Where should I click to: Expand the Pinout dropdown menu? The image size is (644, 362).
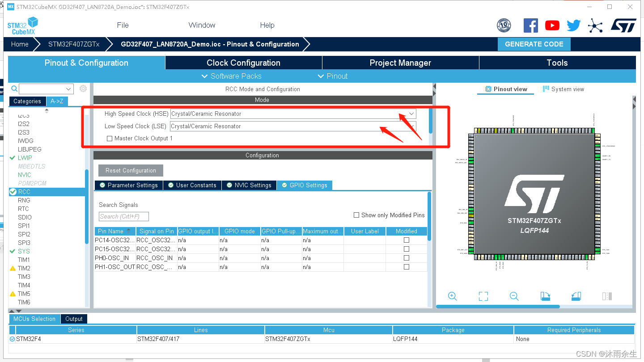click(332, 76)
